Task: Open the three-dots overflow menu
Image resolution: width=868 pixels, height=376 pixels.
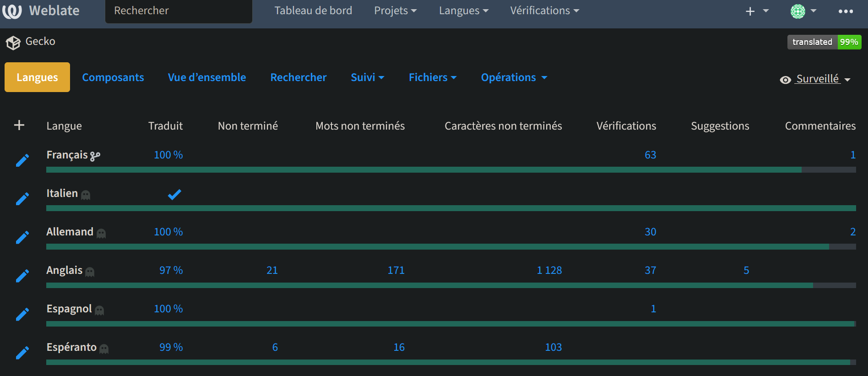Action: 845,11
